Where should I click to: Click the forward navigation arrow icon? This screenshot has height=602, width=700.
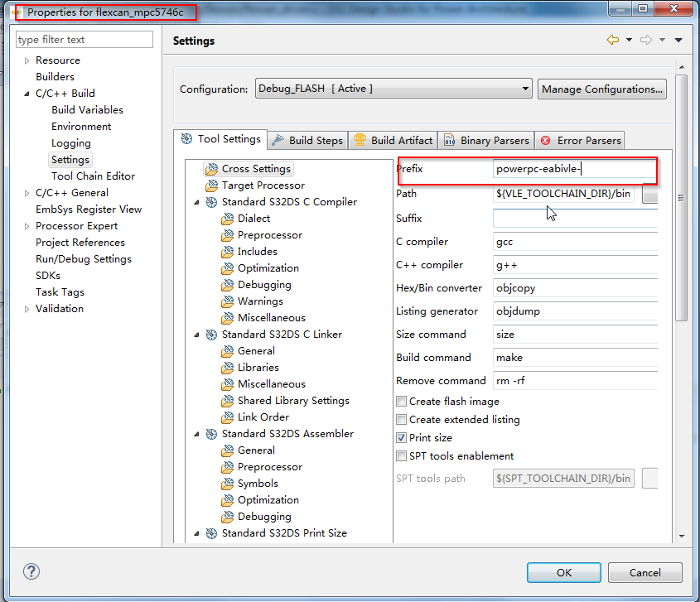[646, 40]
